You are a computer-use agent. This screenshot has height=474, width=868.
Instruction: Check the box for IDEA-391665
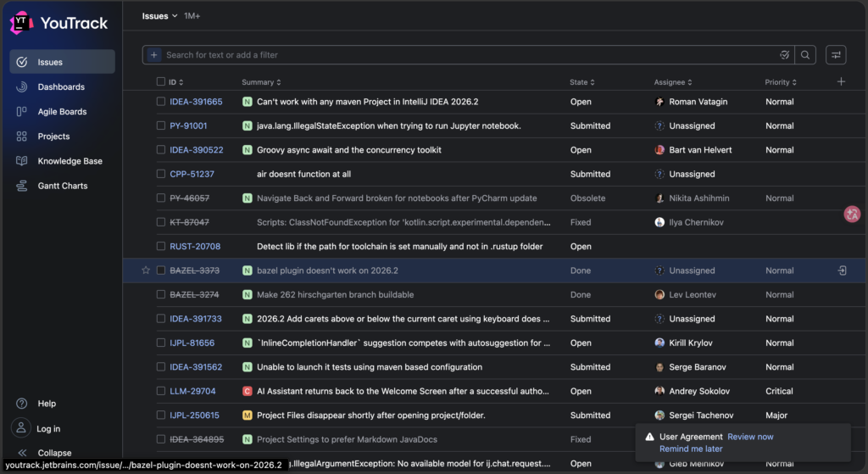coord(160,102)
